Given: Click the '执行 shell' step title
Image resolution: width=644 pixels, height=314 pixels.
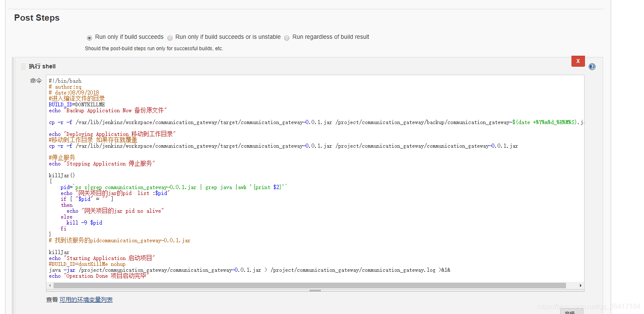Looking at the screenshot, I should pos(42,66).
